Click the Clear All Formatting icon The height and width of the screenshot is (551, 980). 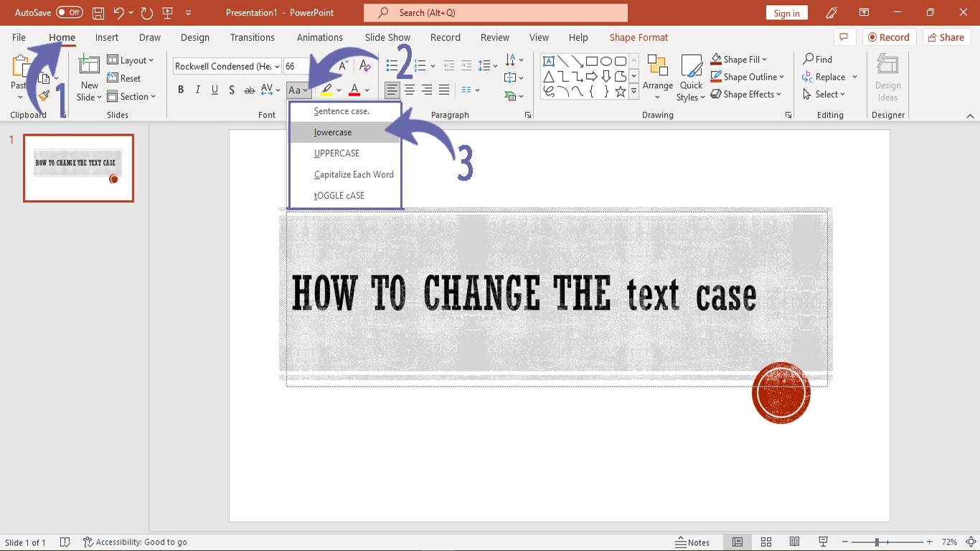point(365,66)
